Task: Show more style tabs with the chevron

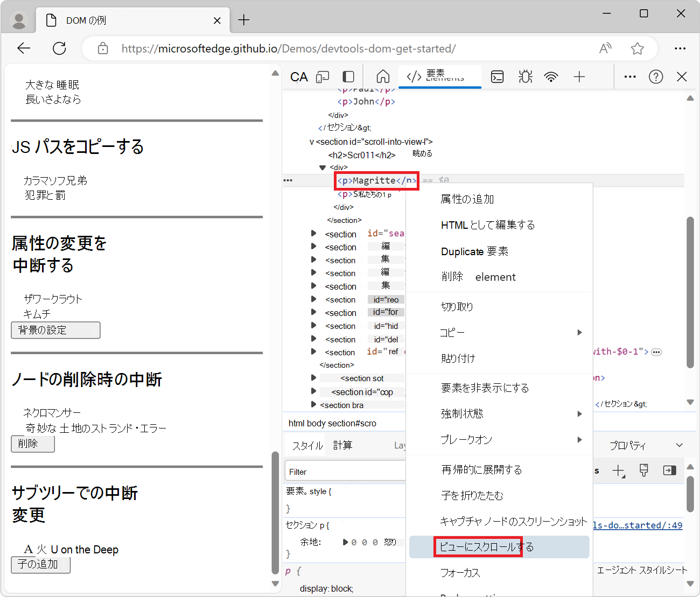Action: tap(680, 445)
